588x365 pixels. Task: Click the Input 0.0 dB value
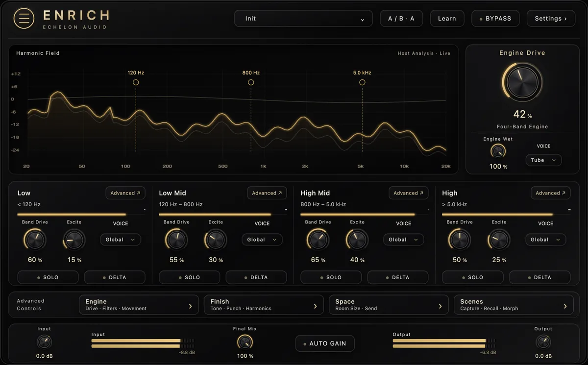[x=44, y=356]
